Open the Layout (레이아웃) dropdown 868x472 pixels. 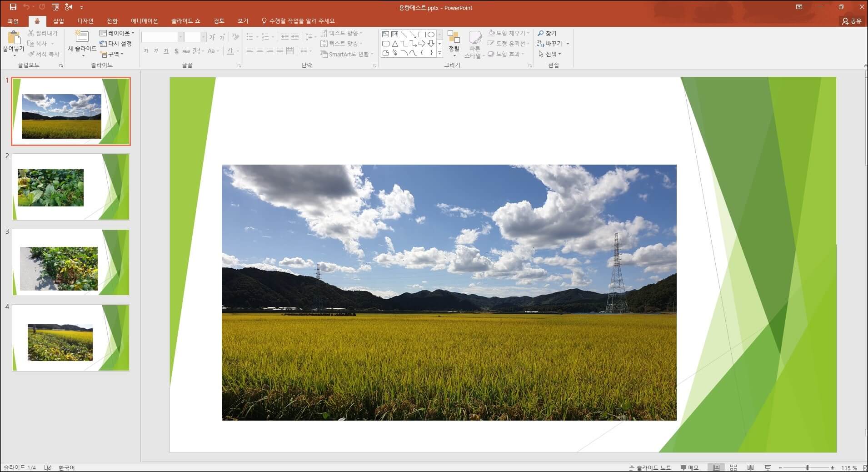coord(117,33)
